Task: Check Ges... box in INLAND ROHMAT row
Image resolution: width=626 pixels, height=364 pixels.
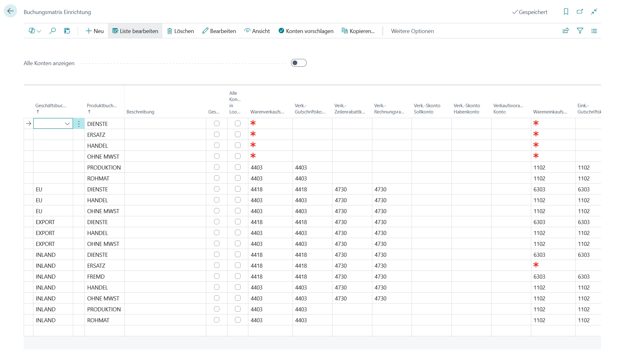Action: [217, 320]
